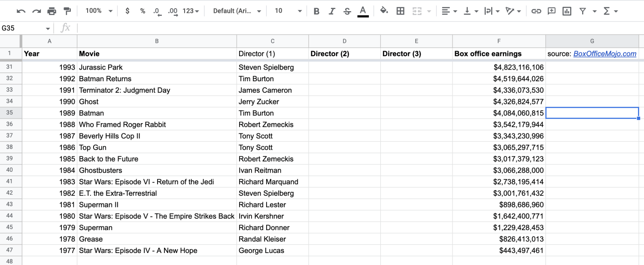Image resolution: width=644 pixels, height=265 pixels.
Task: Select the 'Grease' cell
Action: 157,239
